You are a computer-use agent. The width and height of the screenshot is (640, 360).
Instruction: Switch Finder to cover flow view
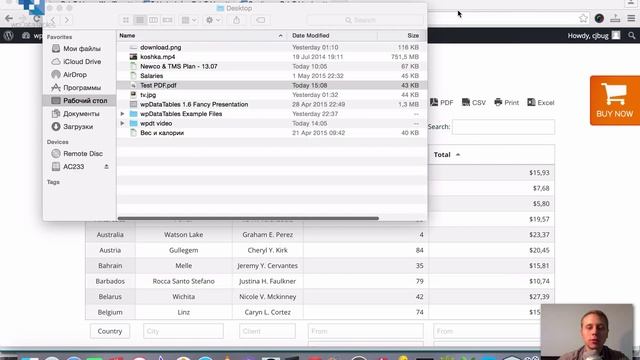(167, 20)
